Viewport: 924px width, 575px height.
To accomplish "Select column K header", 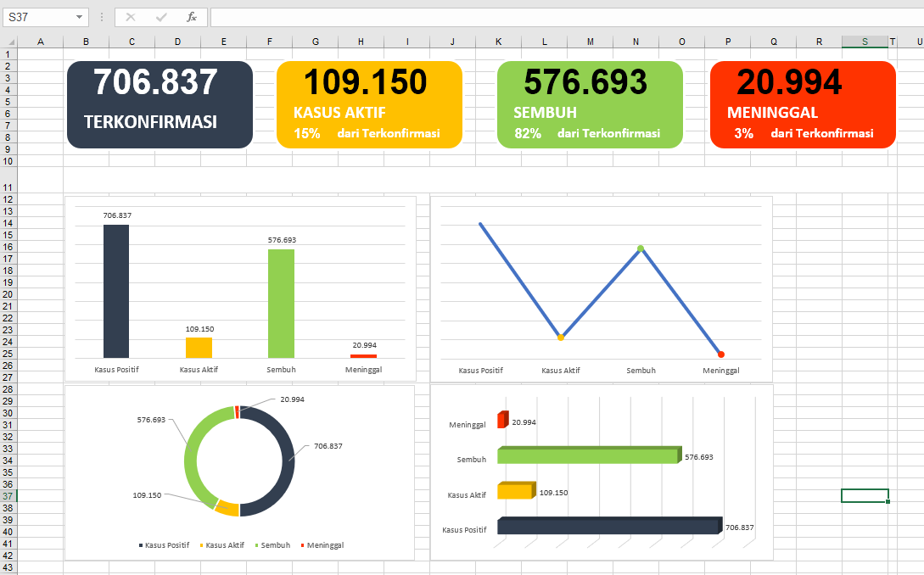I will [498, 40].
